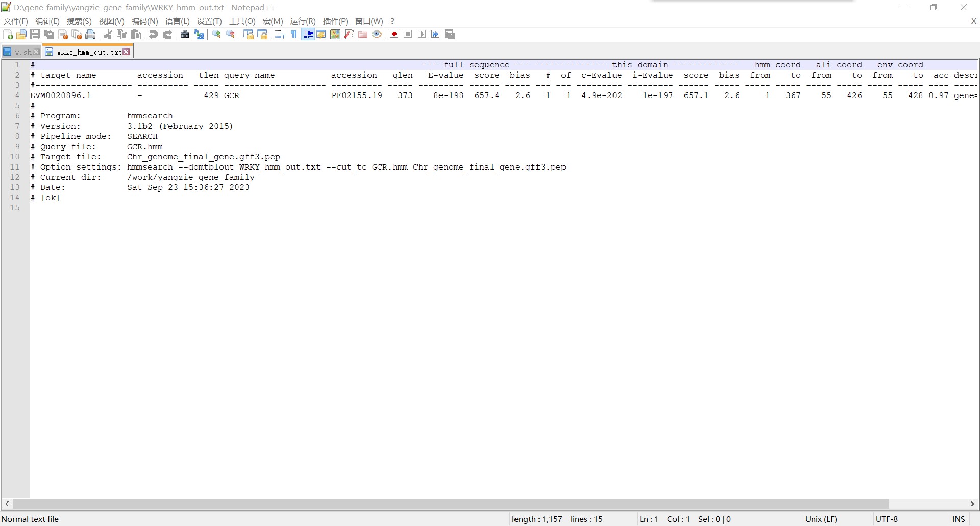Open the Replace toolbar icon
Image resolution: width=980 pixels, height=526 pixels.
tap(199, 34)
